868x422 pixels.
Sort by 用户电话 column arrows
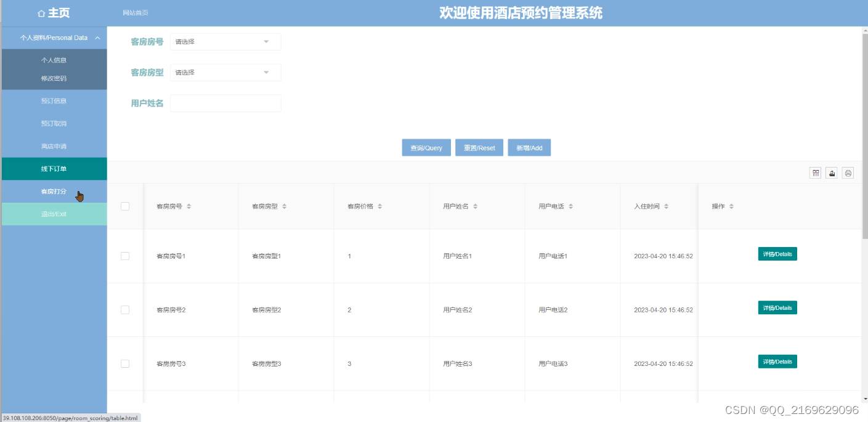[x=571, y=206]
